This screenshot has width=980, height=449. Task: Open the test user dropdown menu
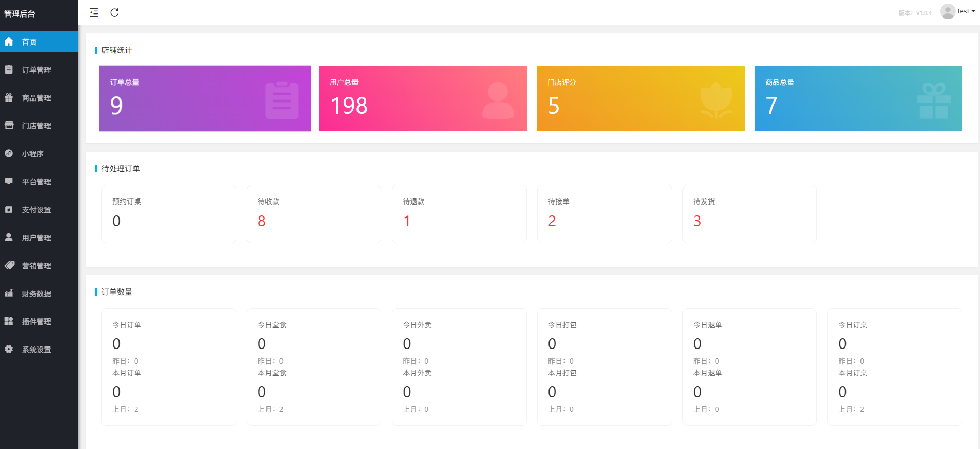point(966,11)
